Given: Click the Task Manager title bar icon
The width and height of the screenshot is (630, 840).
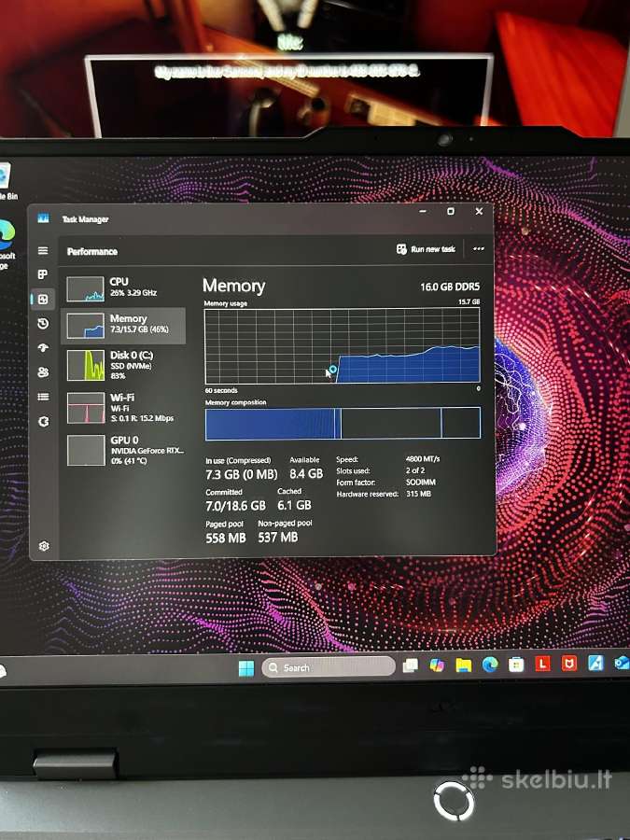Looking at the screenshot, I should click(x=43, y=218).
